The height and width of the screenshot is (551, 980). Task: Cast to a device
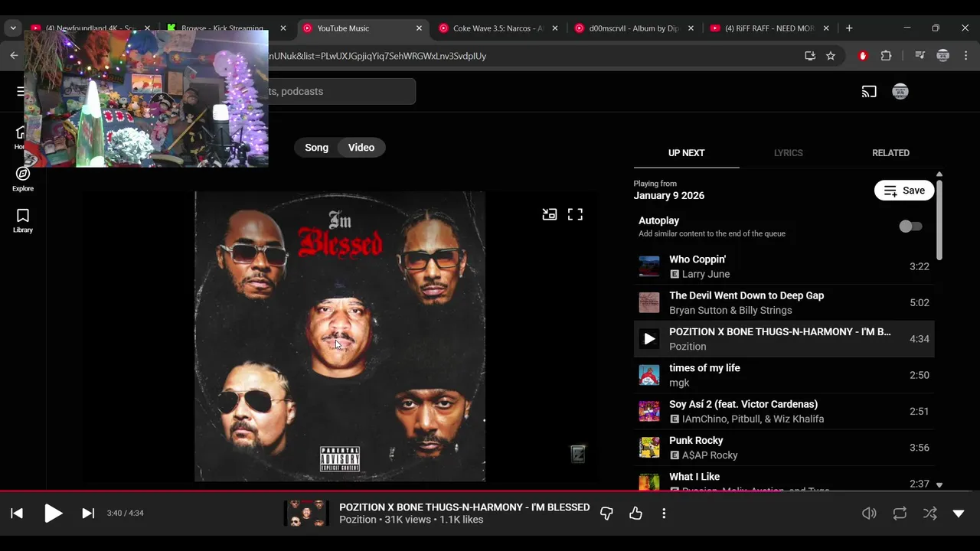[869, 92]
